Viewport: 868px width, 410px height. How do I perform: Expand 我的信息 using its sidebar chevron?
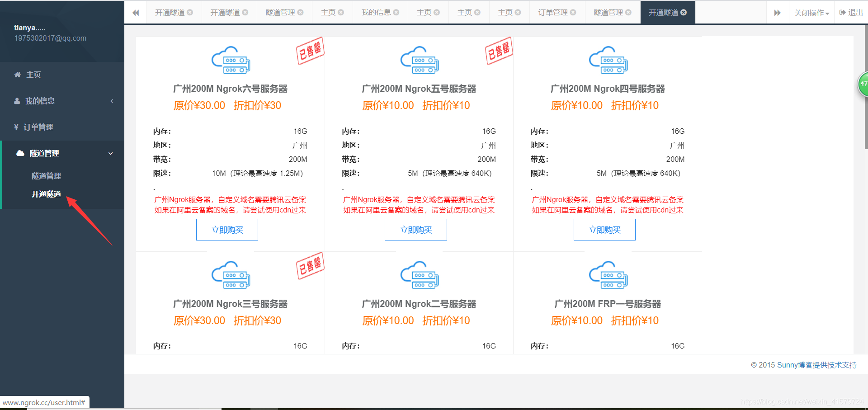(112, 101)
